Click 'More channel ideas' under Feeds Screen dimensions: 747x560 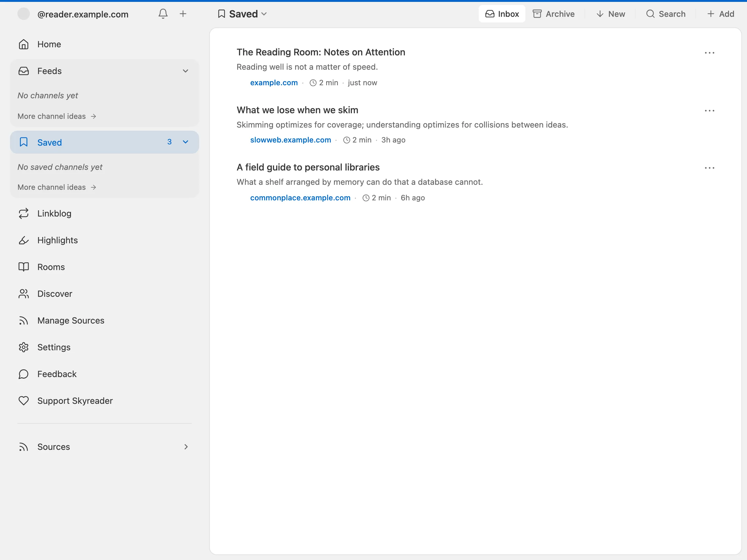[57, 116]
